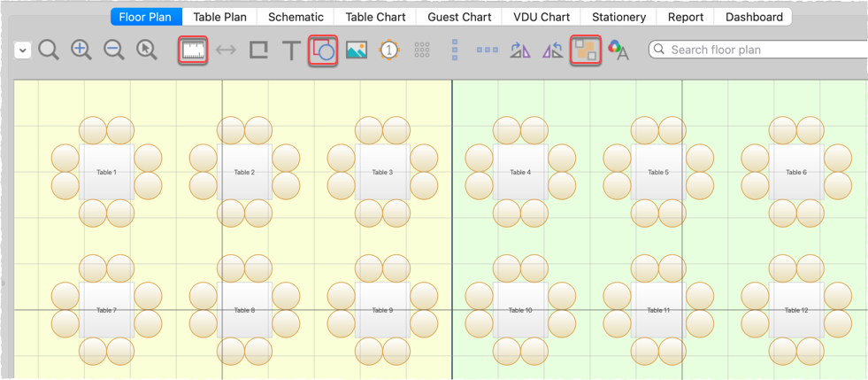Select the insert text tool
Image resolution: width=868 pixels, height=380 pixels.
291,50
